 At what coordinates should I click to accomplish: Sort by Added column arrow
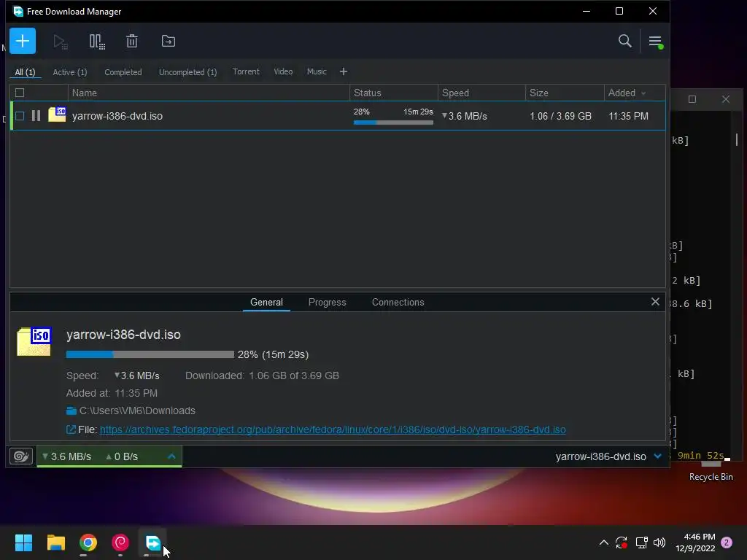[643, 93]
